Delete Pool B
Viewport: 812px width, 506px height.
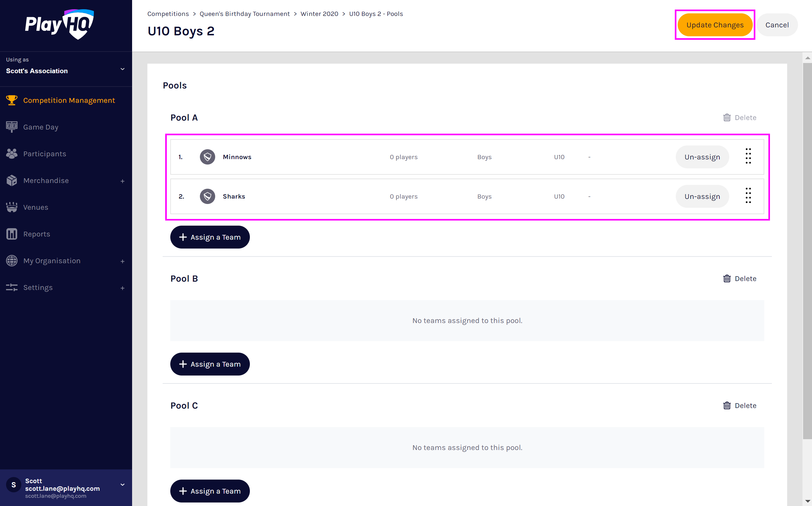[740, 278]
